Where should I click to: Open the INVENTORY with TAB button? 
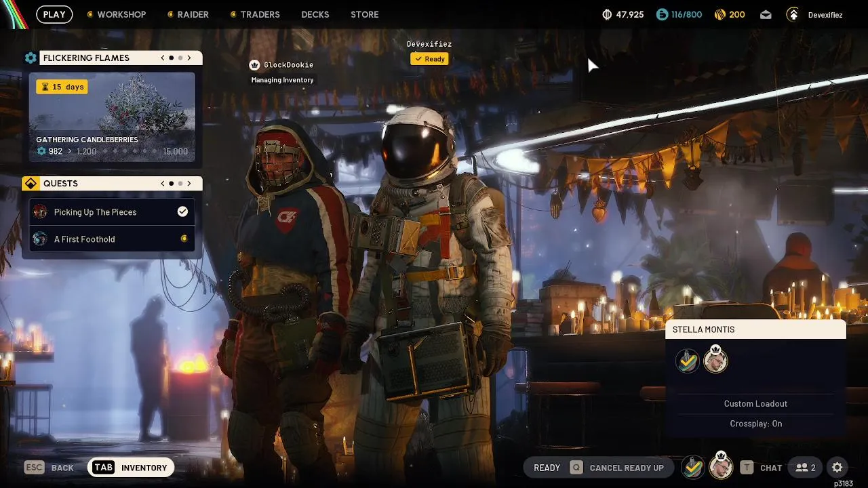[x=131, y=468]
